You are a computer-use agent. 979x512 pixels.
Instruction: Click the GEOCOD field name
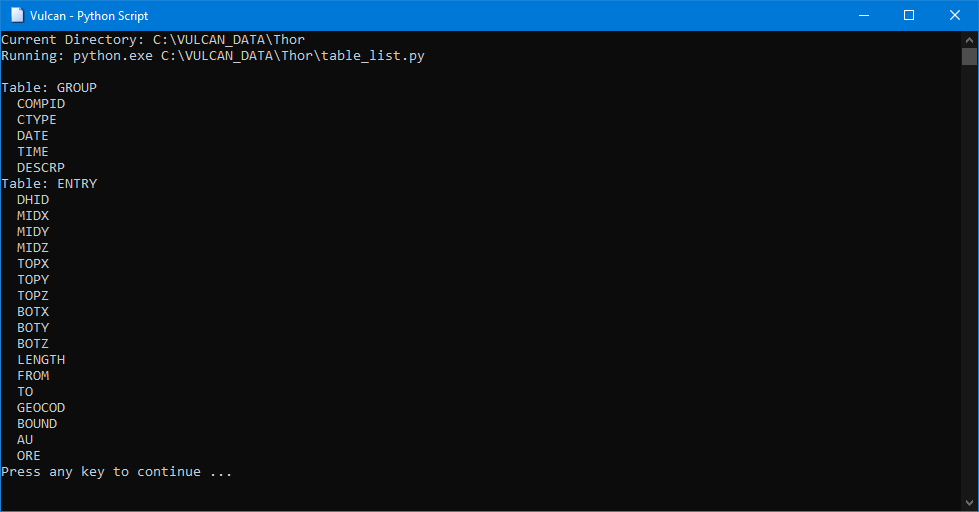(x=41, y=408)
